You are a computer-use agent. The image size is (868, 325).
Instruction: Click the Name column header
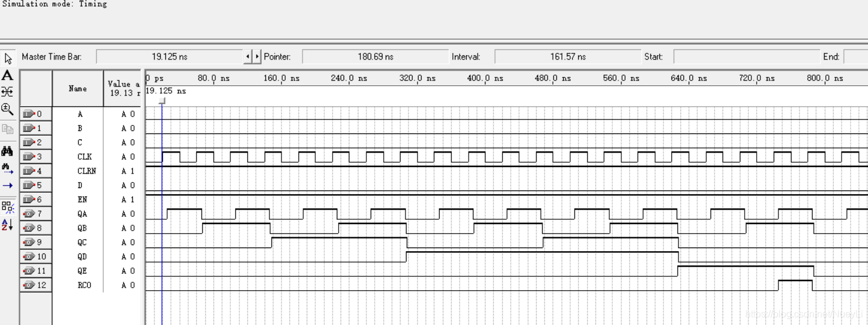click(78, 89)
